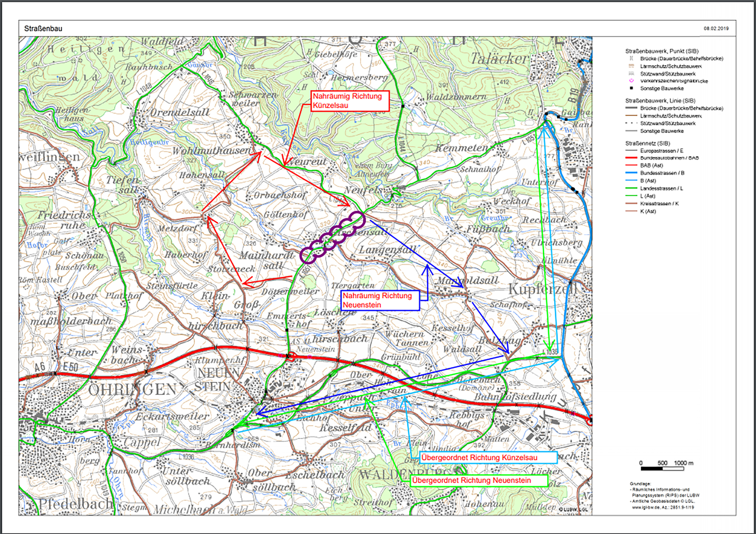Click the red Bundesautobahnen / BAB legend swatch

pos(631,158)
